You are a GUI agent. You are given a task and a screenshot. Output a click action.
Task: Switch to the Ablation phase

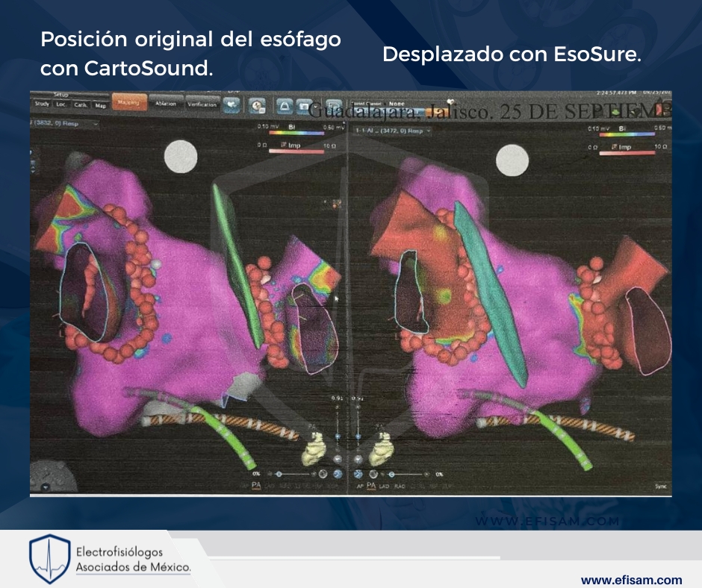[x=166, y=104]
